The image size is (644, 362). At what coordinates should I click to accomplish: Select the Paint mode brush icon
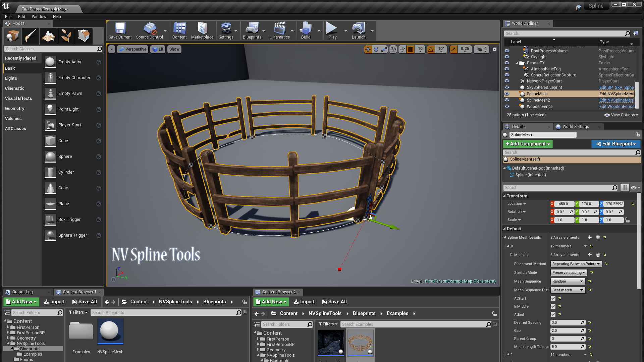click(x=31, y=36)
